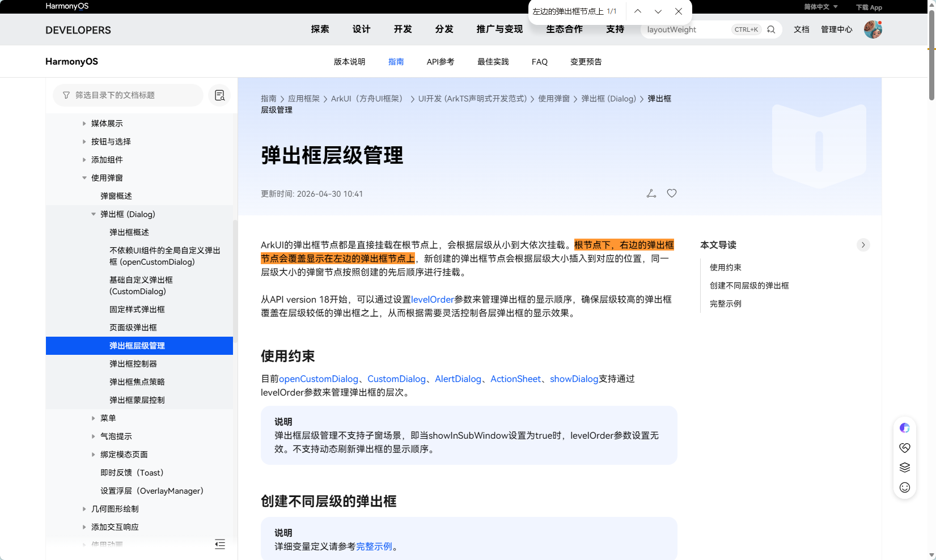Close the find-in-page bar
This screenshot has width=936, height=560.
pyautogui.click(x=679, y=11)
